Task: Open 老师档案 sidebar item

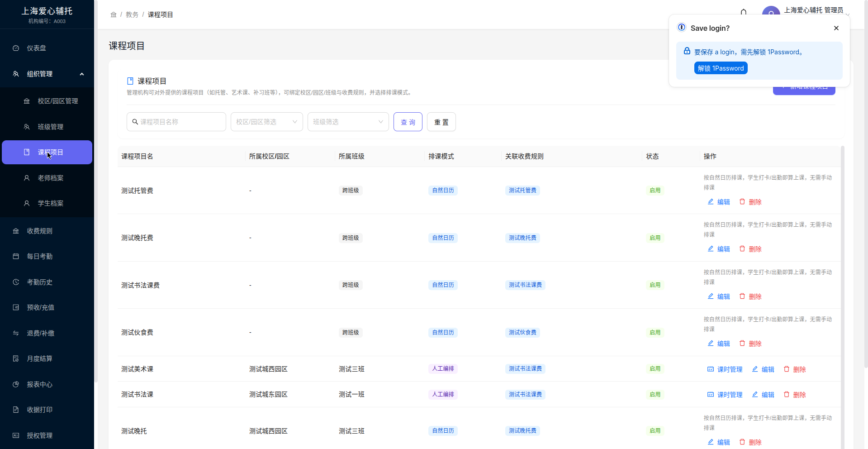Action: coord(47,178)
